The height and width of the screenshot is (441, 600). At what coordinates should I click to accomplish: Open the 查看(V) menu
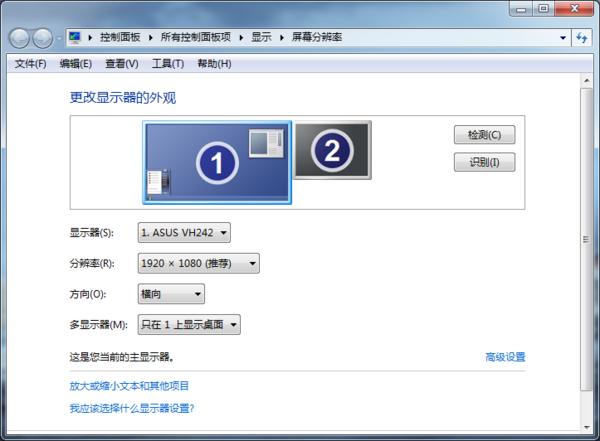pyautogui.click(x=122, y=64)
